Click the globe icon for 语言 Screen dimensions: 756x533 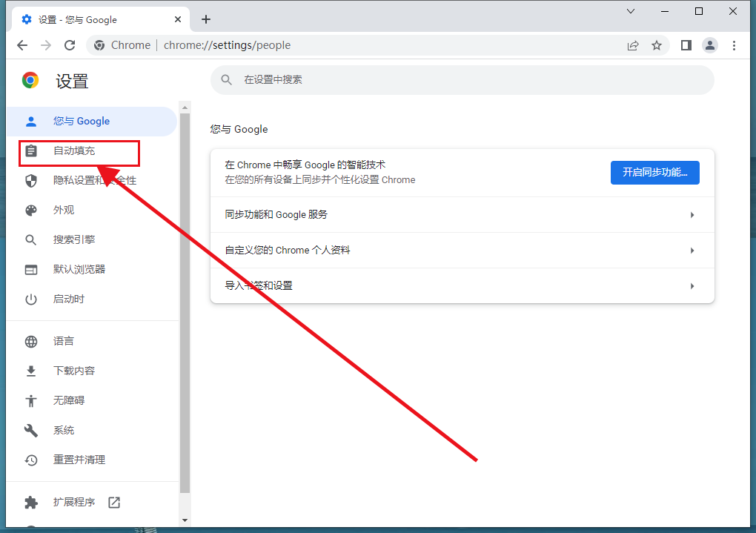click(31, 342)
